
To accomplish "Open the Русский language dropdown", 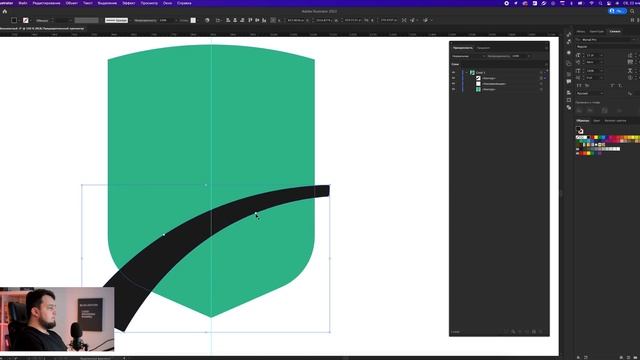I will click(x=589, y=93).
